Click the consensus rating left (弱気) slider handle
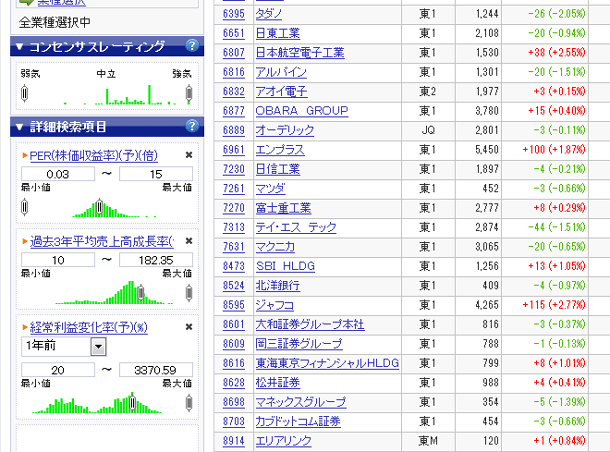 coord(25,93)
